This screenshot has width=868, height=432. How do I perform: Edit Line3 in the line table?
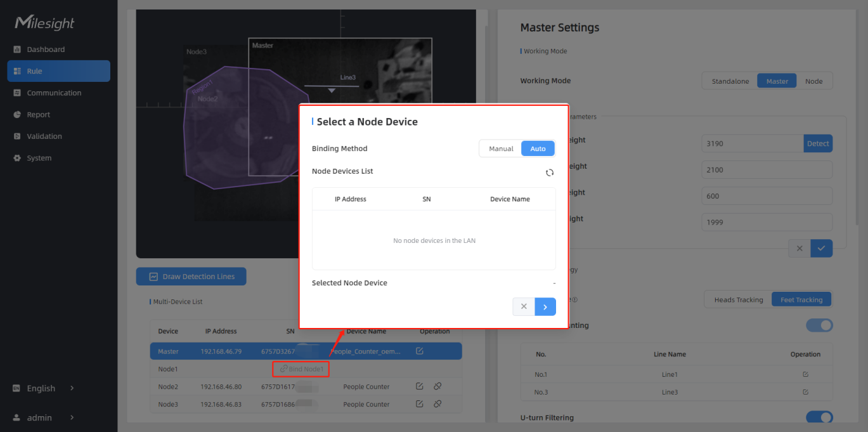pos(805,392)
